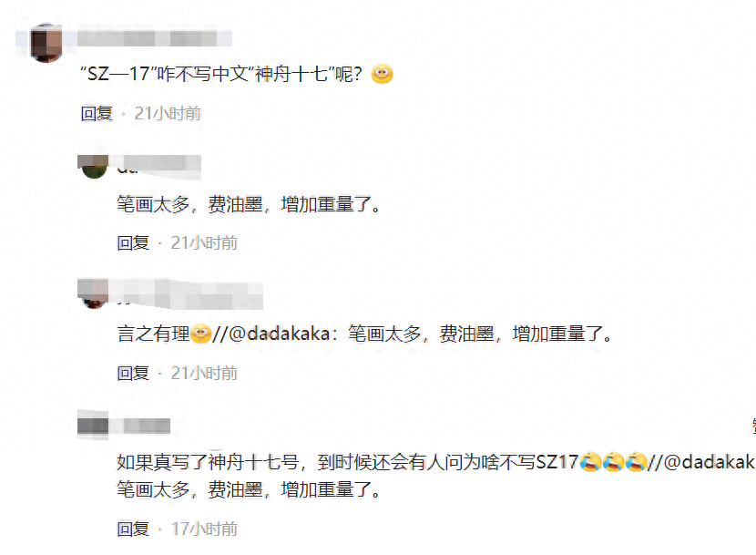Open @dadakak mention in last comment
This screenshot has height=555, width=756.
pos(710,462)
